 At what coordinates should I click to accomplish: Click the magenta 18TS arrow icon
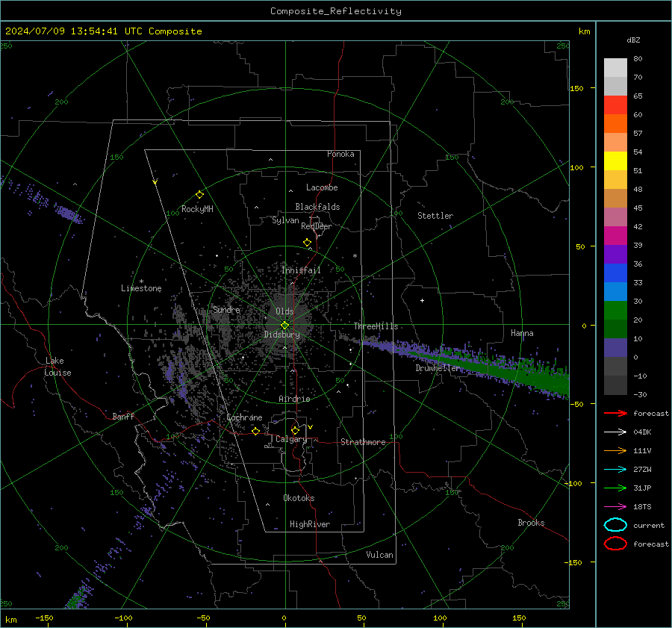point(615,507)
